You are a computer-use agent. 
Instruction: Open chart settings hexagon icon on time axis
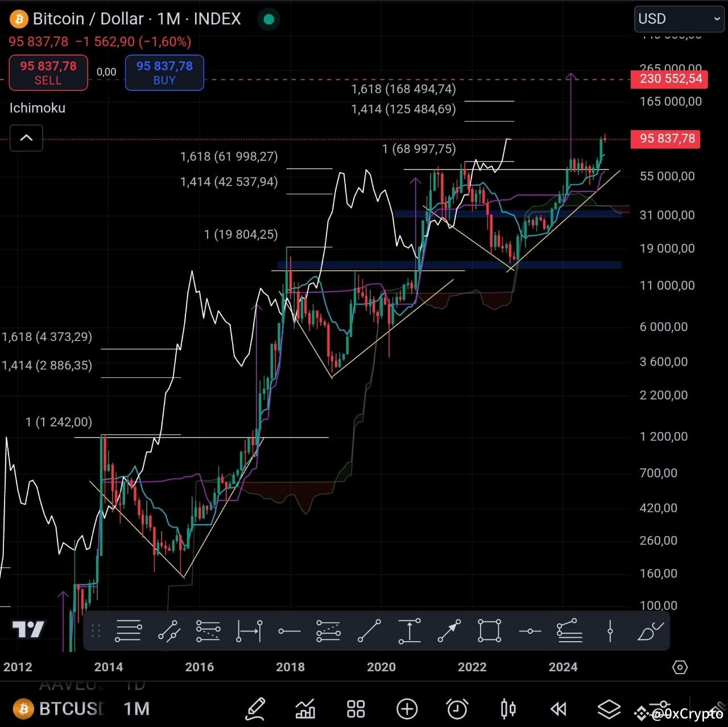click(680, 667)
